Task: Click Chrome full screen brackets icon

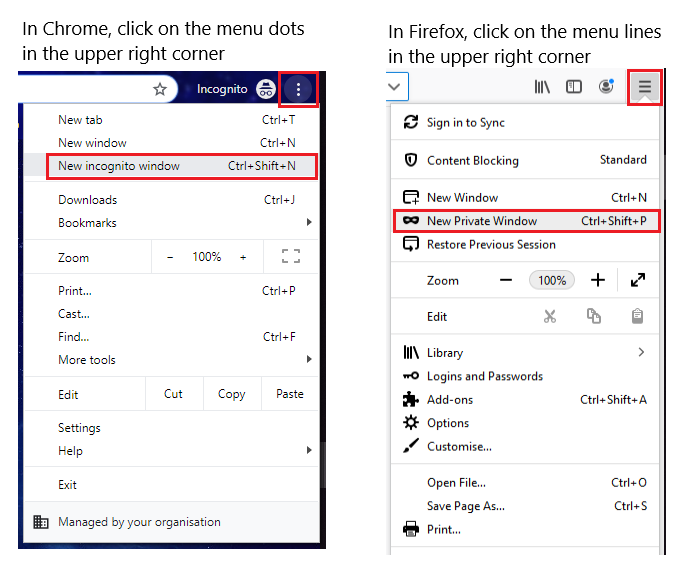Action: (x=291, y=256)
